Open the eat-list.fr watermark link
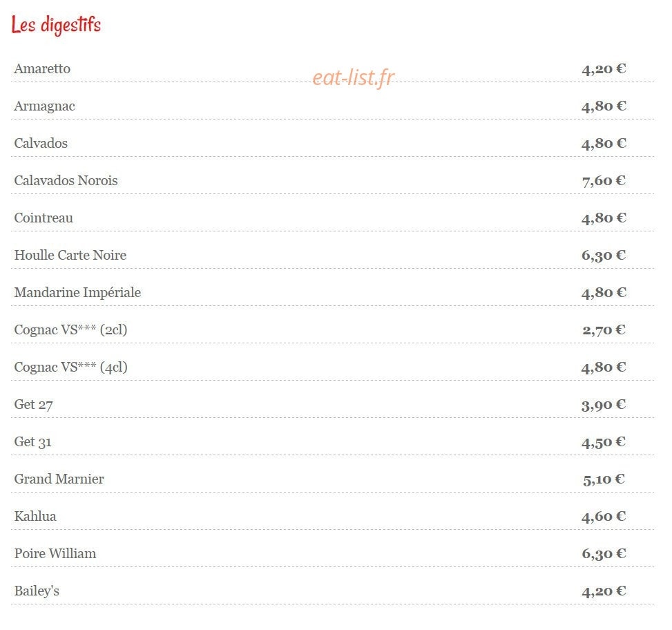Screen dimensions: 672x630 354,77
